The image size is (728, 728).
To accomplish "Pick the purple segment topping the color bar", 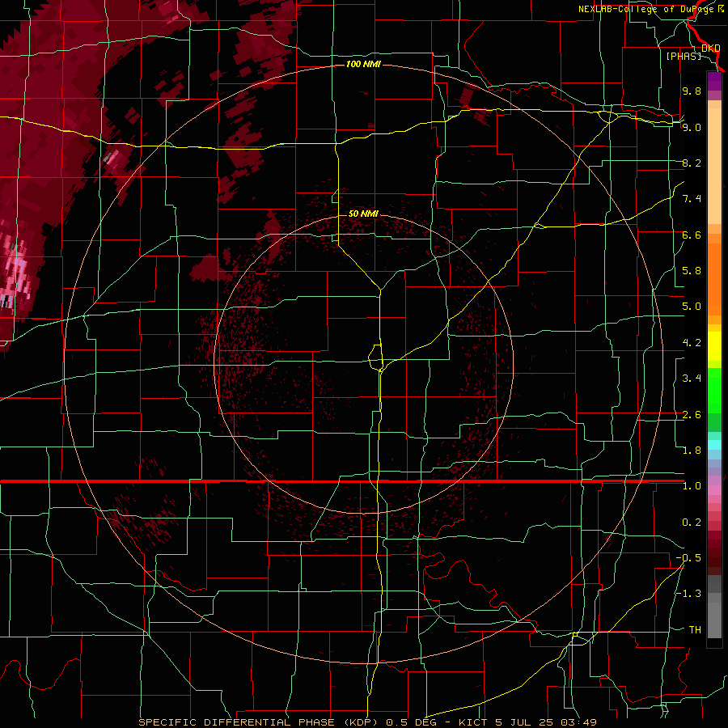I will pos(714,82).
